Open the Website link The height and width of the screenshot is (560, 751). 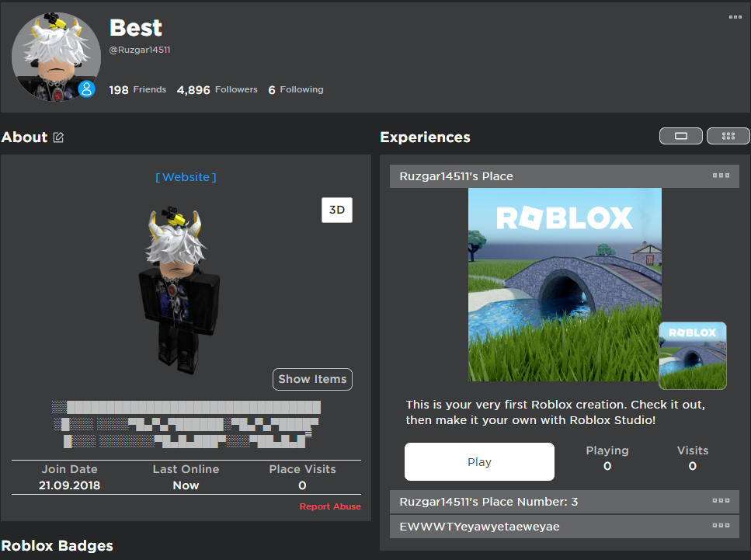[x=186, y=177]
